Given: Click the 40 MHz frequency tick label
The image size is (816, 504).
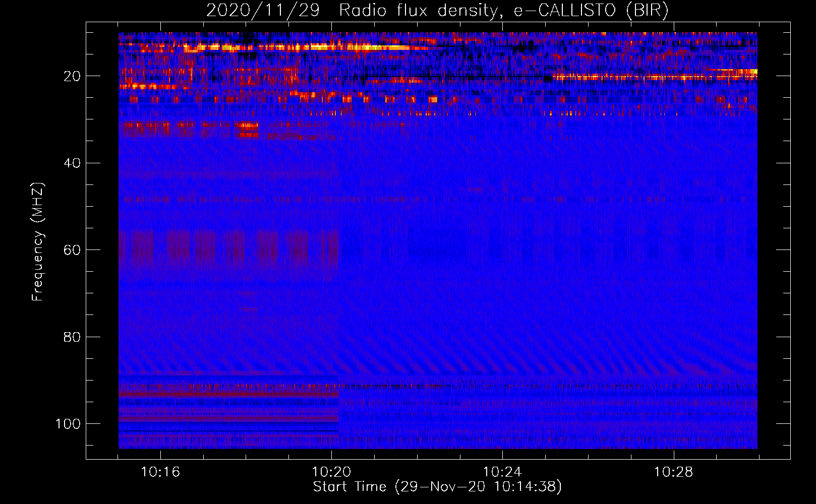Looking at the screenshot, I should coord(72,163).
